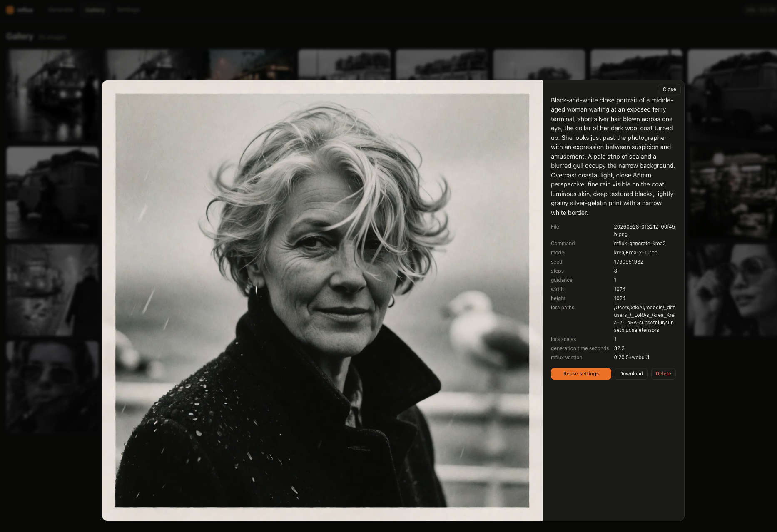
Task: Delete this image with the red Delete button
Action: coord(663,374)
